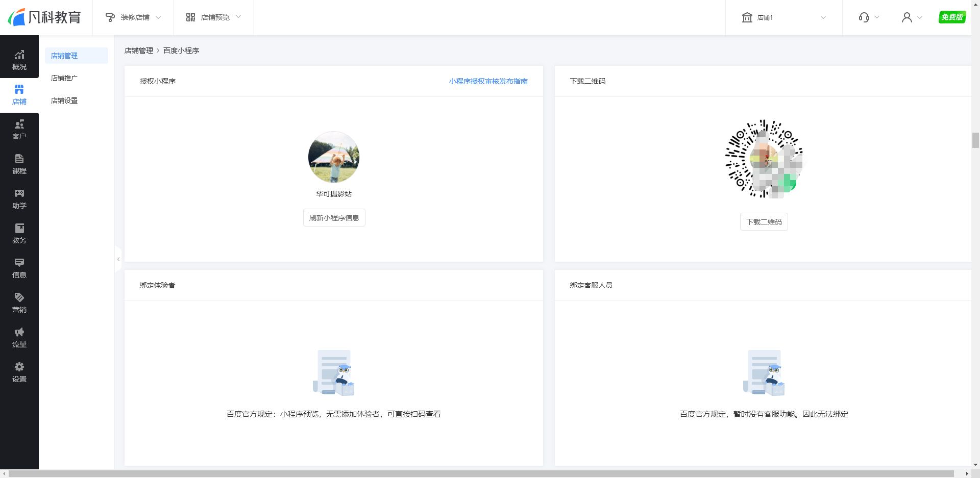Go to the 课程 courses sidebar icon
Viewport: 980px width, 478px height.
coord(19,159)
